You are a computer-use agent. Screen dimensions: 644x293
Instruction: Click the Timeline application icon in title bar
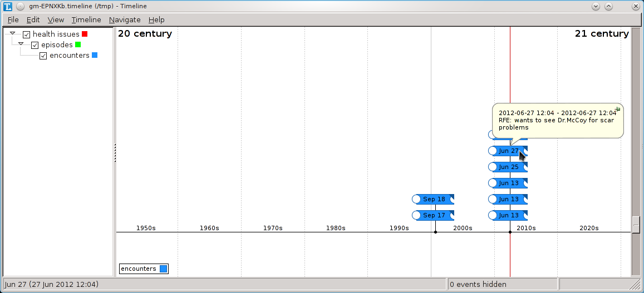point(7,6)
